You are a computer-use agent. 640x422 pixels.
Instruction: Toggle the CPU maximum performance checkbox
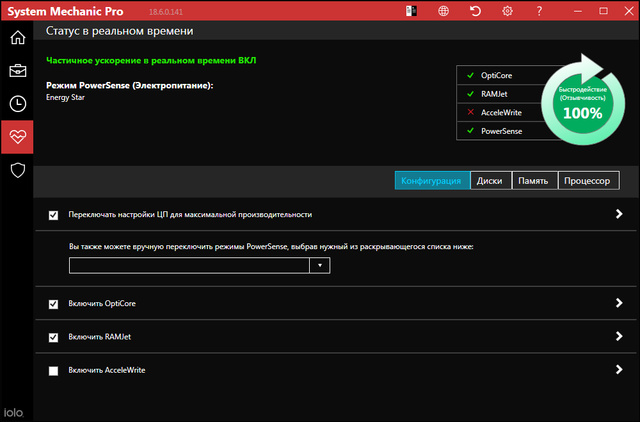point(54,214)
